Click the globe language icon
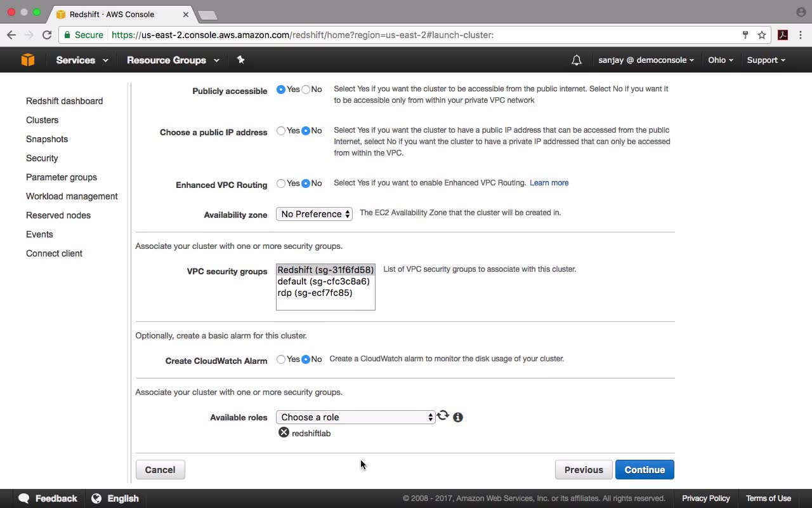The height and width of the screenshot is (508, 812). pos(96,498)
